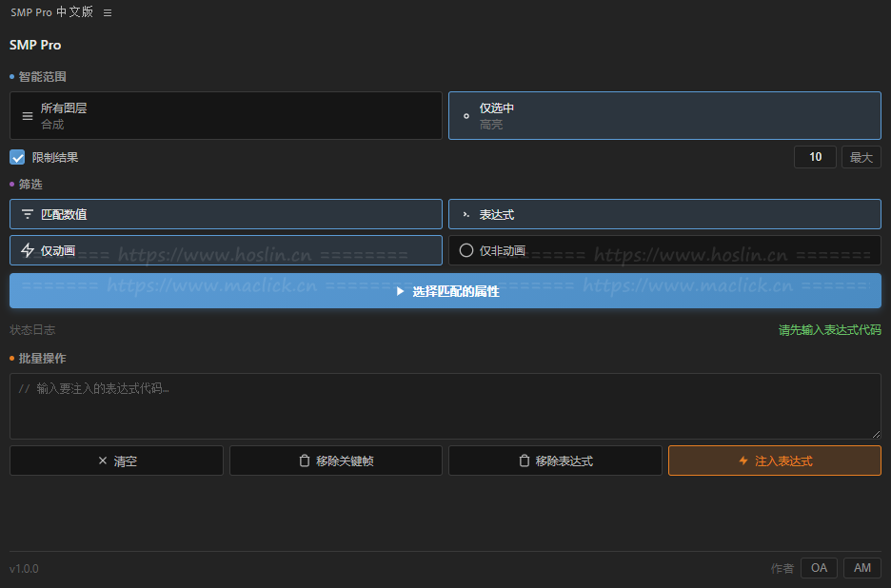The image size is (891, 588).
Task: Toggle the 限制结果 checkbox
Action: (x=17, y=157)
